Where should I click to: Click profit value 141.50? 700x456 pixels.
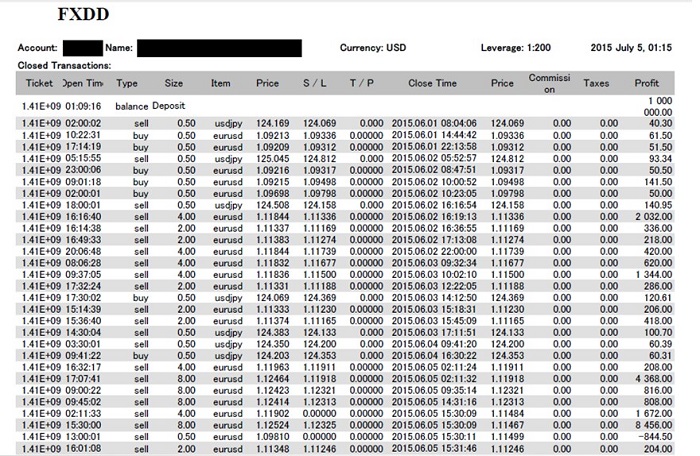(658, 182)
